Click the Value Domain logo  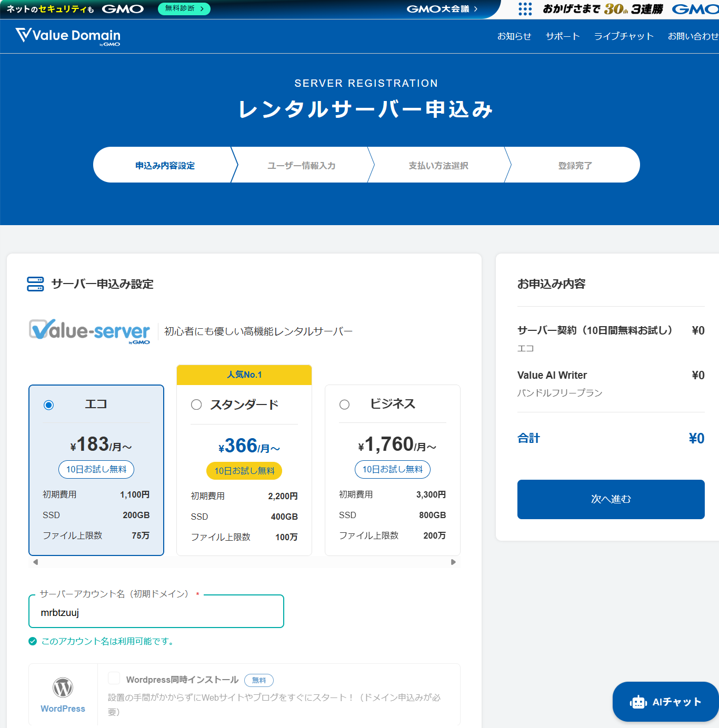click(68, 36)
